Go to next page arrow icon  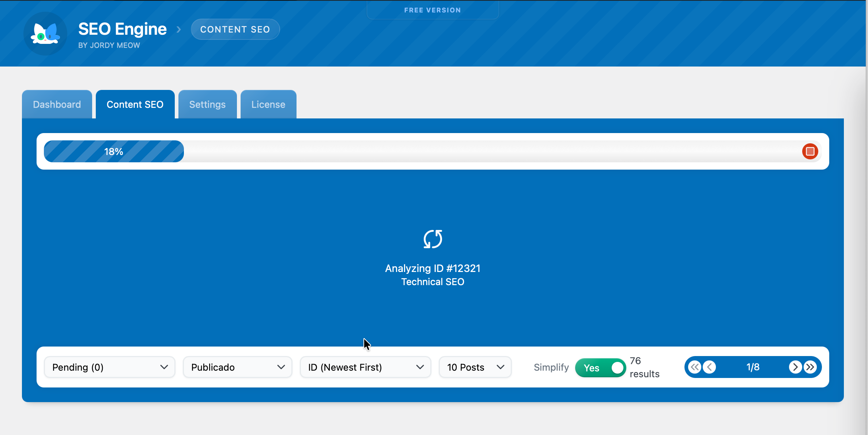(795, 367)
